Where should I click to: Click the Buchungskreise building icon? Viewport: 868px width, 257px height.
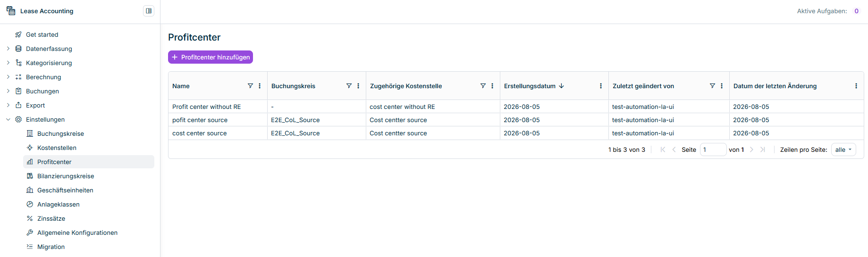pyautogui.click(x=30, y=133)
